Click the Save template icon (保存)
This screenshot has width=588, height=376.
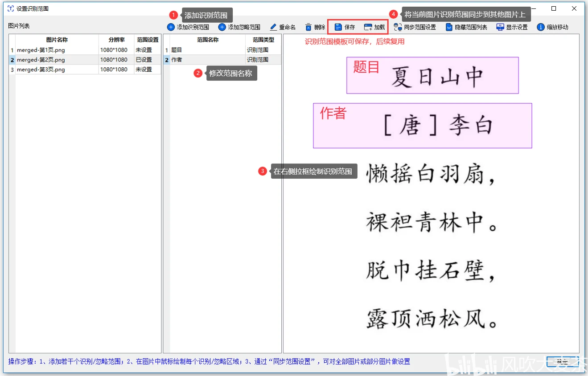click(338, 27)
